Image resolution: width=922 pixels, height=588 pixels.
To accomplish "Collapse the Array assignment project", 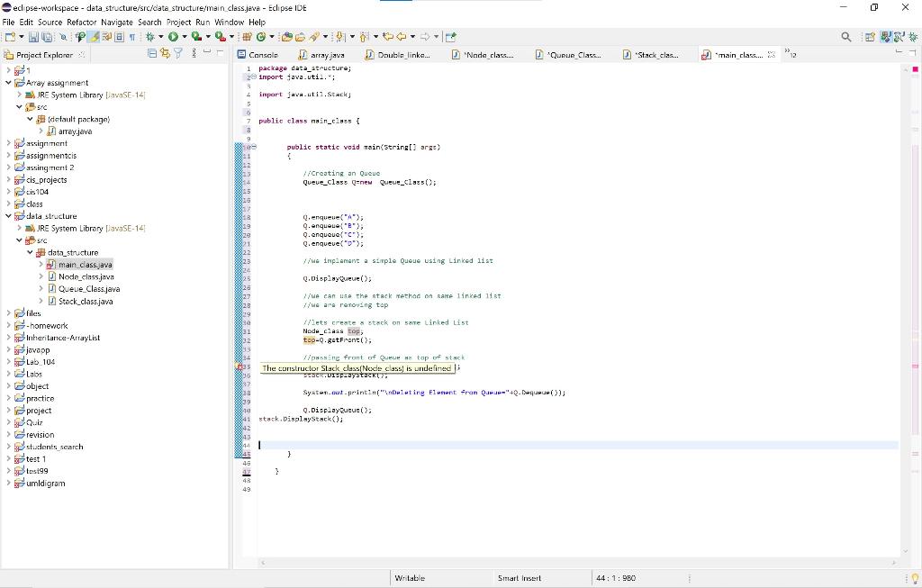I will (x=8, y=82).
